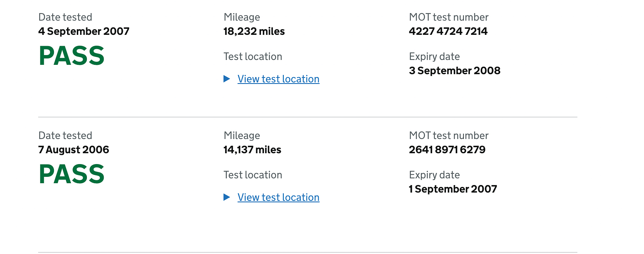Image resolution: width=644 pixels, height=254 pixels.
Task: Click the PASS result for 4 September 2007
Action: point(72,56)
